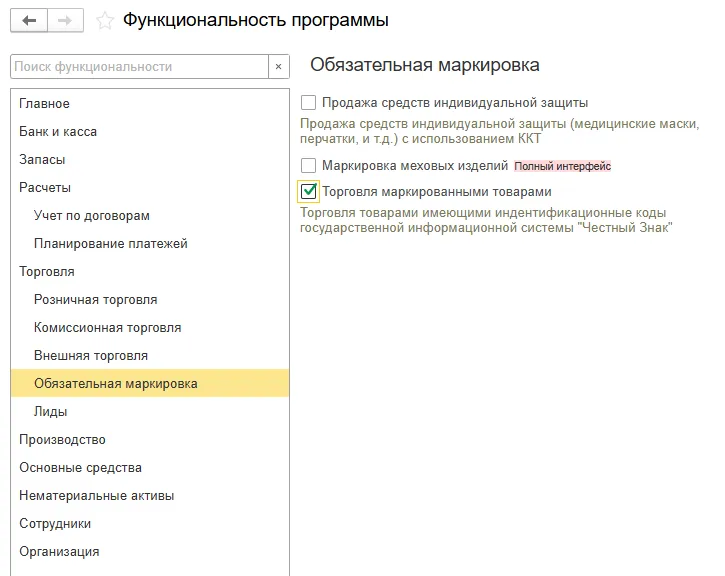
Task: Select the 'Запасы' section
Action: pyautogui.click(x=150, y=159)
